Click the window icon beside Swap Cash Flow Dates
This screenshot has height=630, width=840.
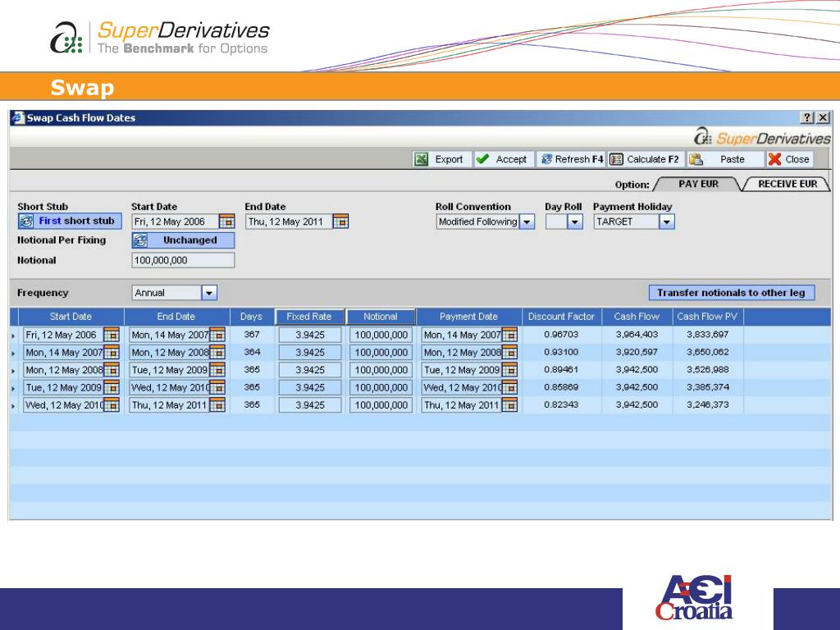click(18, 117)
